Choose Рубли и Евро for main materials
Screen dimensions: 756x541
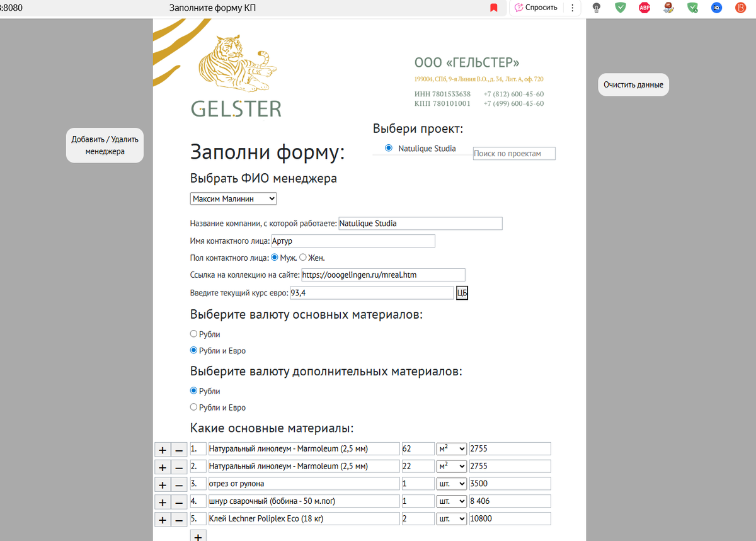[194, 350]
